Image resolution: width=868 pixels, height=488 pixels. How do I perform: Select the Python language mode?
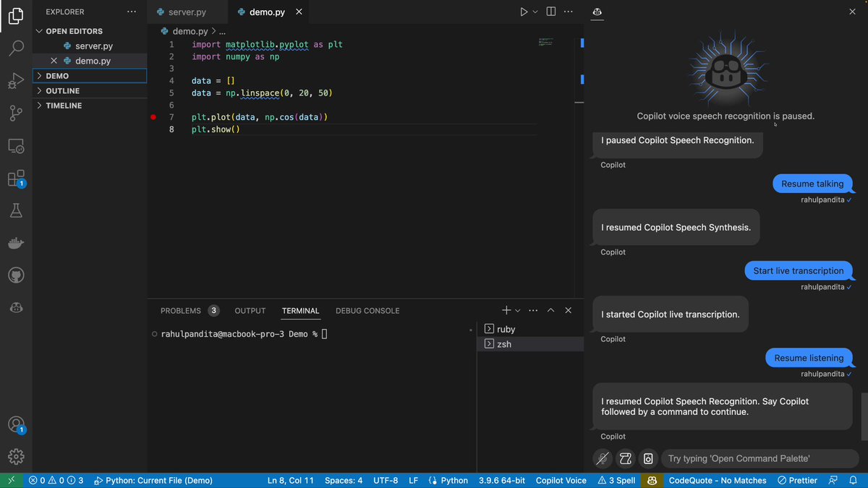(455, 481)
